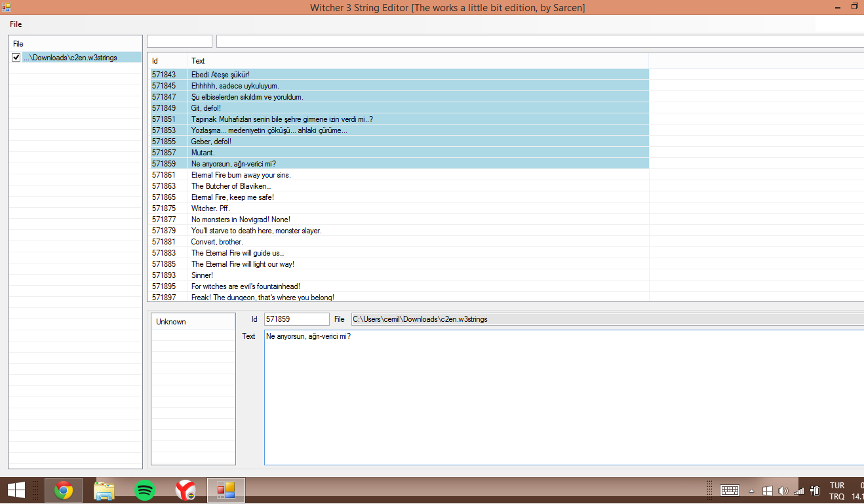Click the String Editor taskbar icon
864x504 pixels.
(x=226, y=490)
